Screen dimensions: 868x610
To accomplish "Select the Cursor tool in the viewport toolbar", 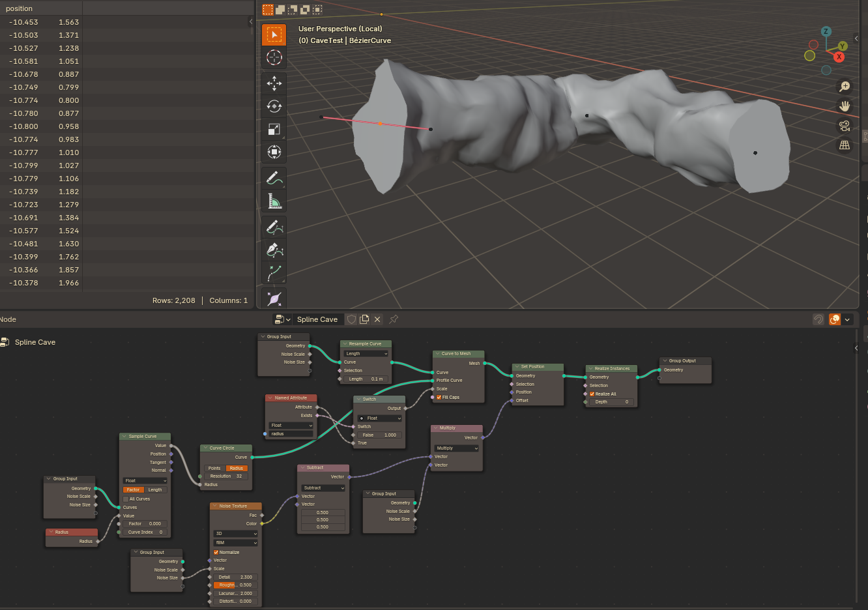I will [274, 58].
